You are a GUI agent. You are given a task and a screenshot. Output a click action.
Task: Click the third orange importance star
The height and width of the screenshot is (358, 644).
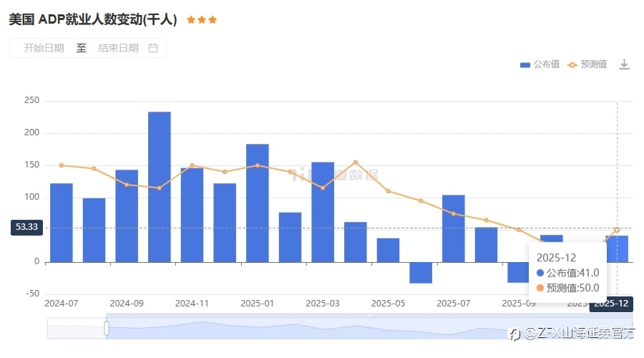point(213,20)
